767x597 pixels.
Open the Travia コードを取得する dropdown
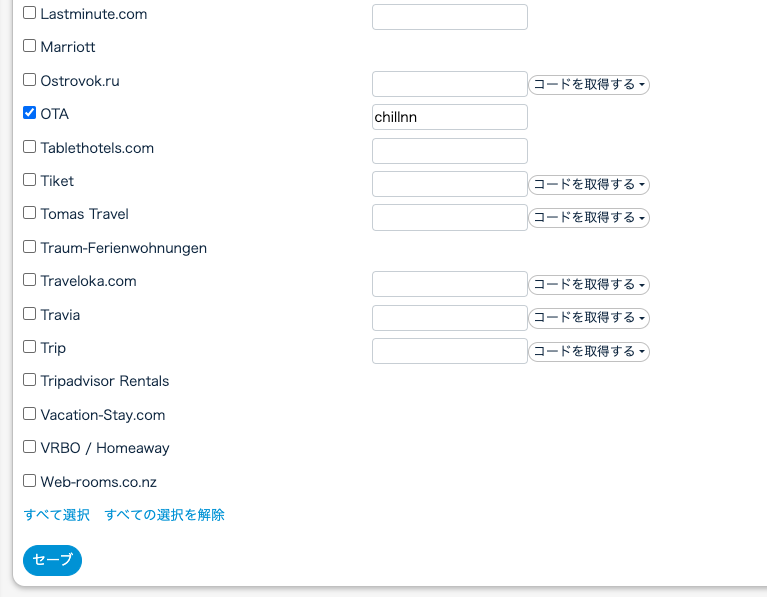pyautogui.click(x=589, y=318)
